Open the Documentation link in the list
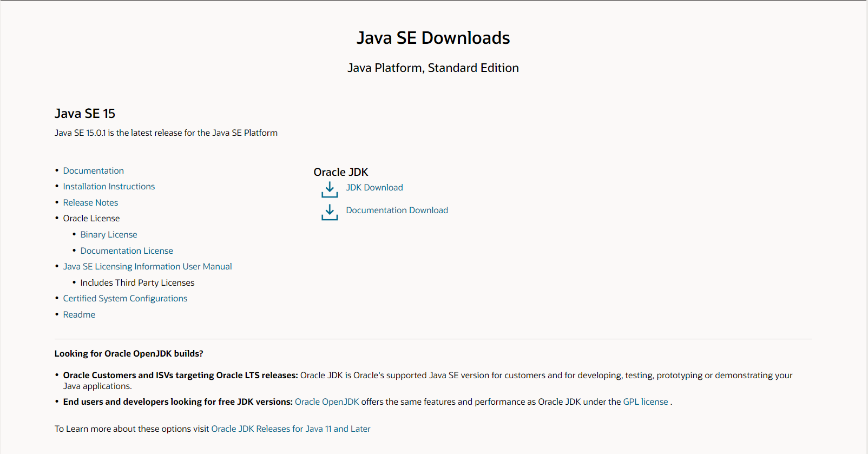 click(94, 170)
